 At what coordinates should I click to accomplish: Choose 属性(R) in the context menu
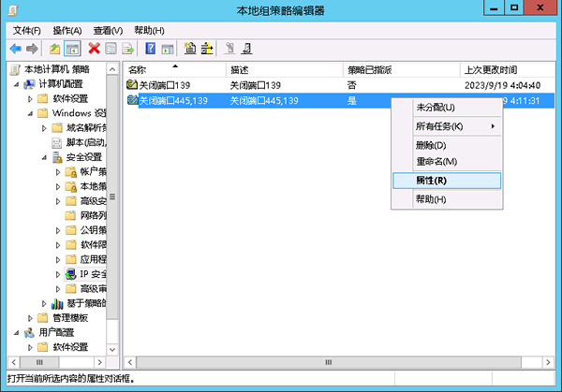click(447, 181)
